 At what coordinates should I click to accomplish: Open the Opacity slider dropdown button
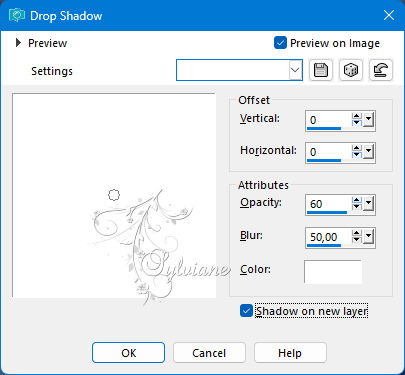tap(368, 204)
